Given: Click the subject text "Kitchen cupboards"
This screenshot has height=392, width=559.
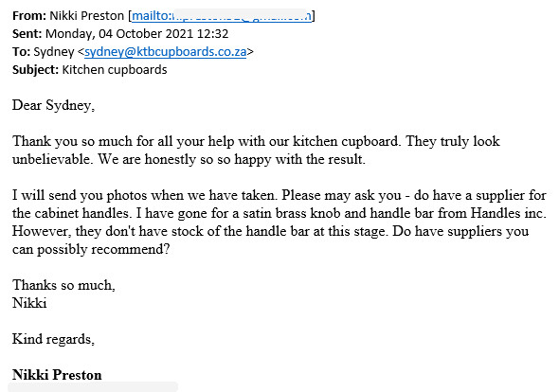Looking at the screenshot, I should [115, 69].
